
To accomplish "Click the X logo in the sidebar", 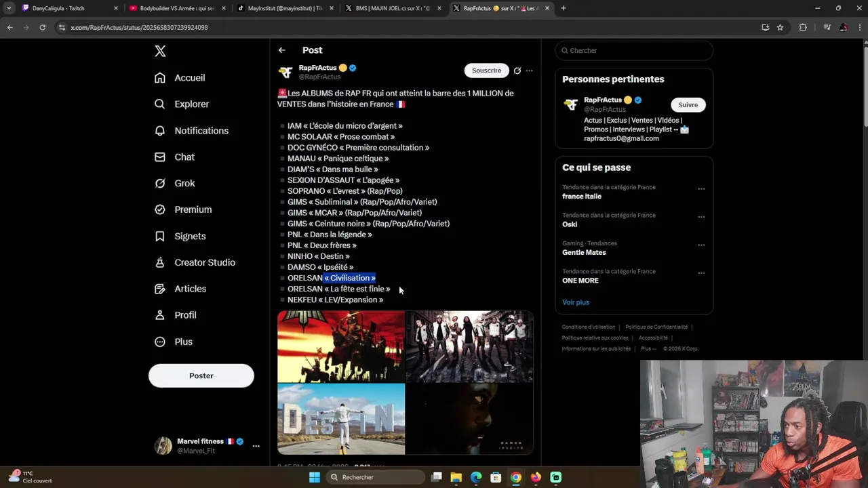I will 160,51.
